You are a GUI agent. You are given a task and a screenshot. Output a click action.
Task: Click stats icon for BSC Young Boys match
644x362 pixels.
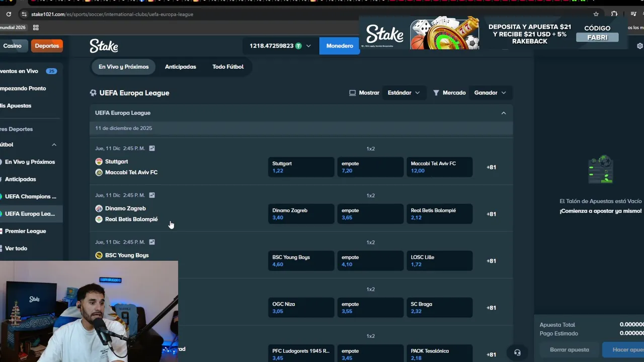point(152,242)
